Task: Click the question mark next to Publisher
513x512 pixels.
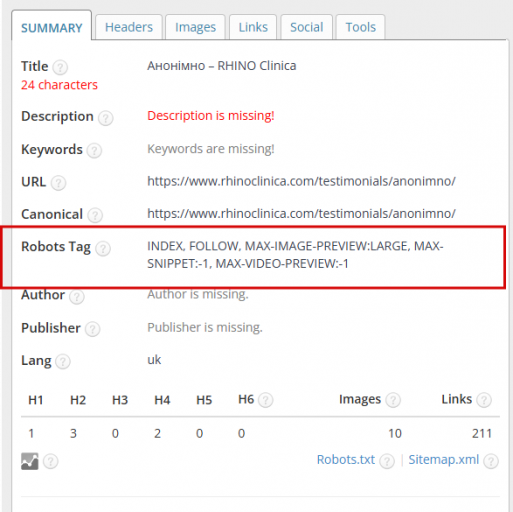Action: pyautogui.click(x=92, y=329)
